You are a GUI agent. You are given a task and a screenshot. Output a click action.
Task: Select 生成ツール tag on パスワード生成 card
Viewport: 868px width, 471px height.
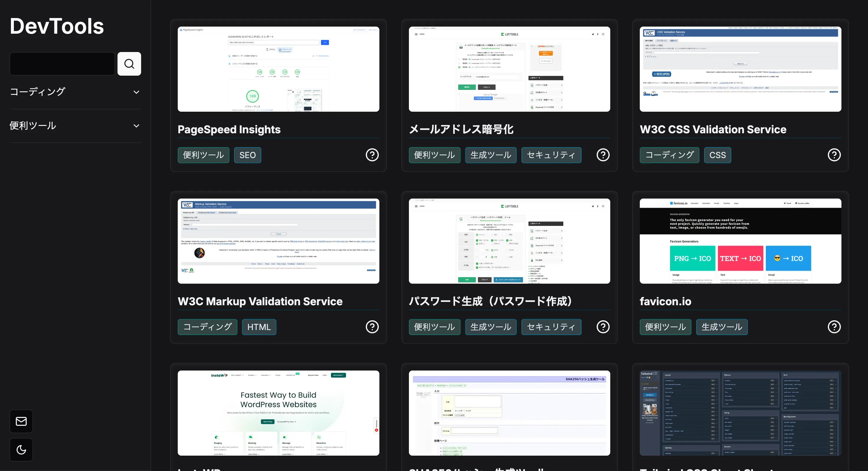pos(491,327)
